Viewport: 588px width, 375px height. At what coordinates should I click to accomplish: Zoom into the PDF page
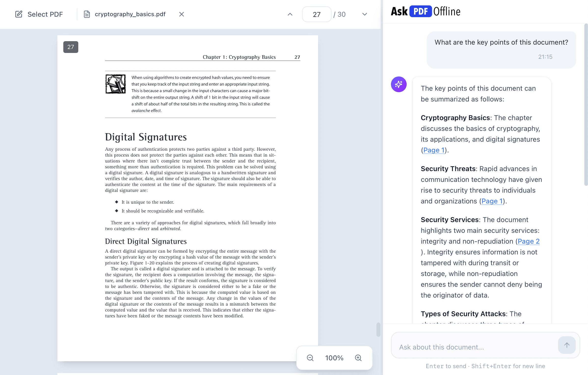(358, 358)
